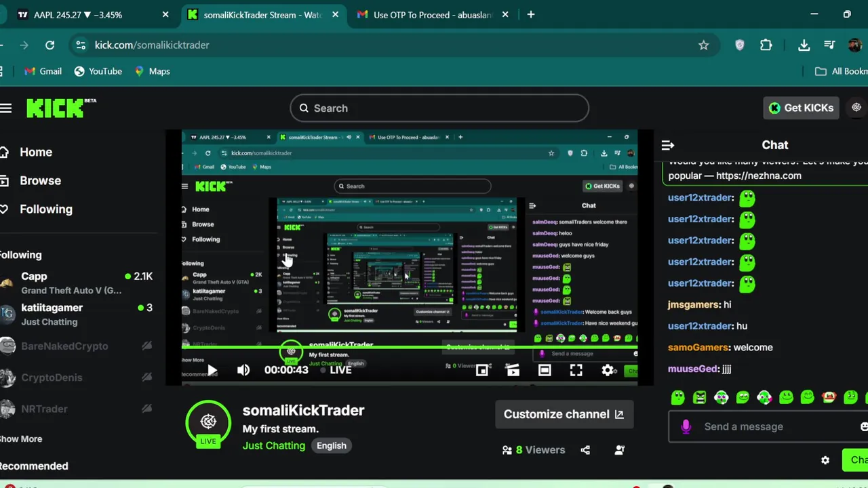The width and height of the screenshot is (868, 488).
Task: Open browser downloads icon
Action: click(x=804, y=45)
